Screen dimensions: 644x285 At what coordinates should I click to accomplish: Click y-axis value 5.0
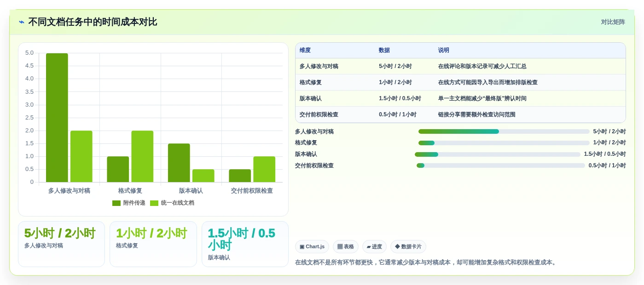pos(29,53)
